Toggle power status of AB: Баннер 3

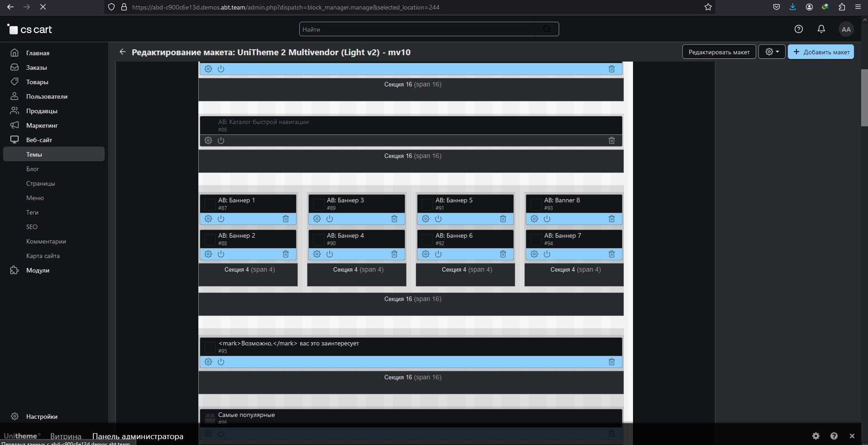click(x=330, y=219)
